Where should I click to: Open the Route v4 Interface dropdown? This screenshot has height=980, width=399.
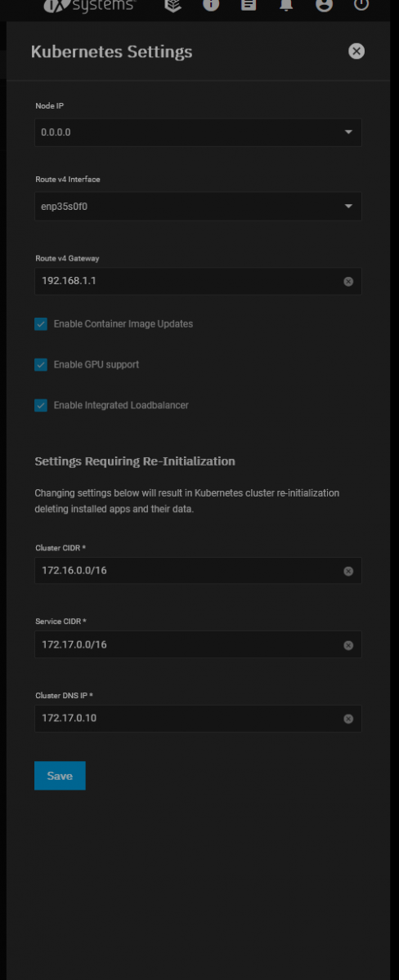tap(198, 207)
